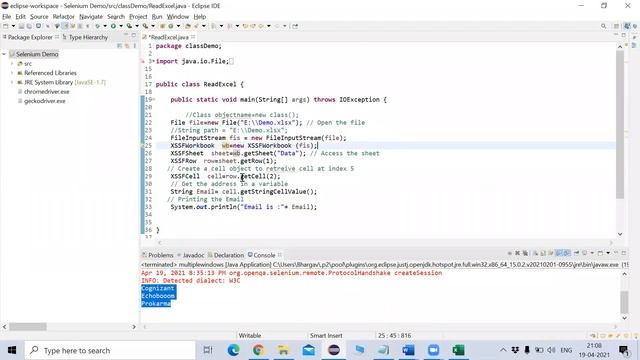
Task: Open the Refactor menu
Action: (x=63, y=17)
